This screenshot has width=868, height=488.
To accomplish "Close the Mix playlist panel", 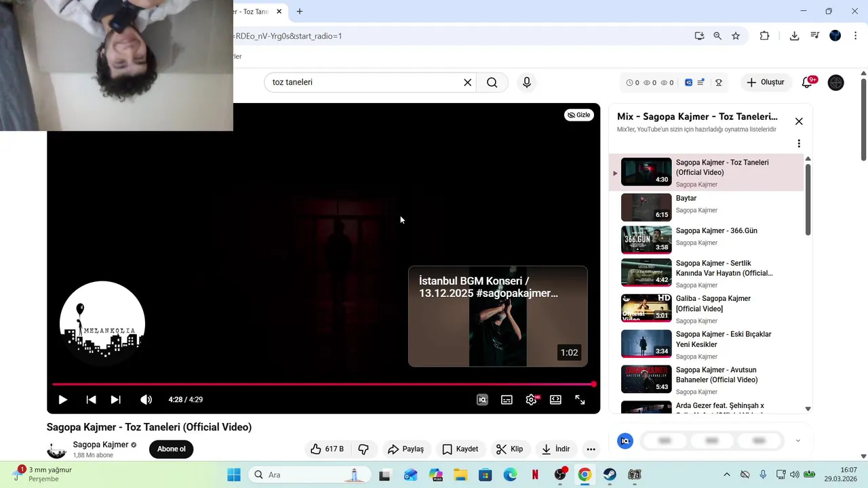I will tap(799, 121).
